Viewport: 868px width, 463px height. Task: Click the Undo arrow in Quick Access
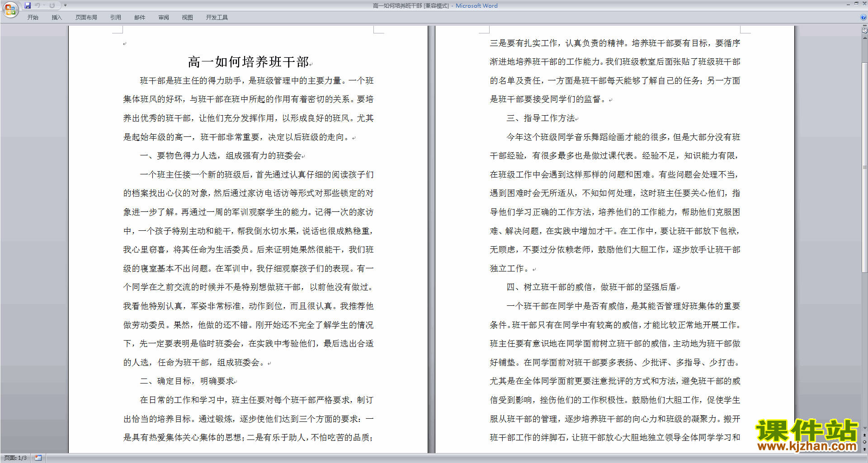38,5
